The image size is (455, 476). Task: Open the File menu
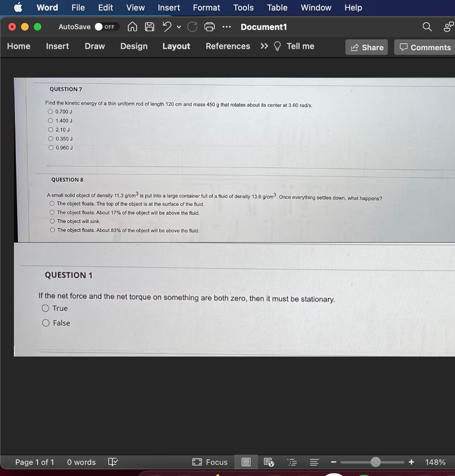click(78, 7)
